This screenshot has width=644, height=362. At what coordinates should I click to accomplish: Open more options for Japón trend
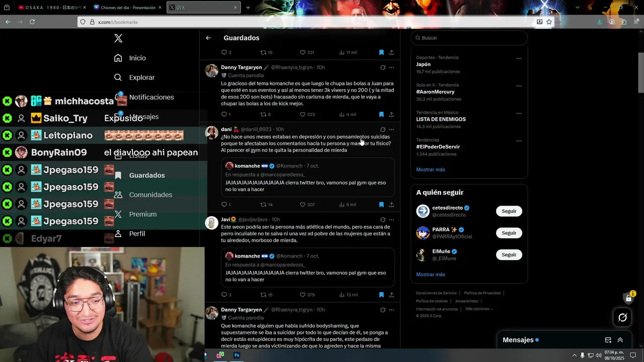coord(519,58)
